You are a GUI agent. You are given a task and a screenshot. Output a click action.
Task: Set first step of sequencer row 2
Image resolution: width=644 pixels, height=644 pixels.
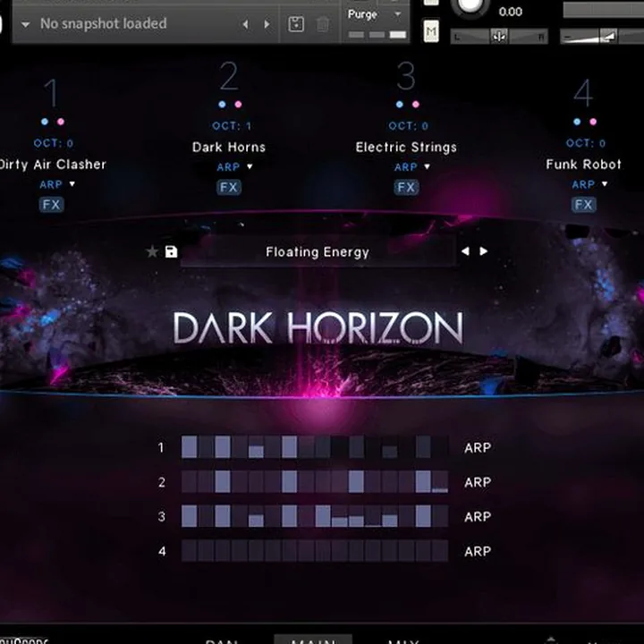click(190, 481)
